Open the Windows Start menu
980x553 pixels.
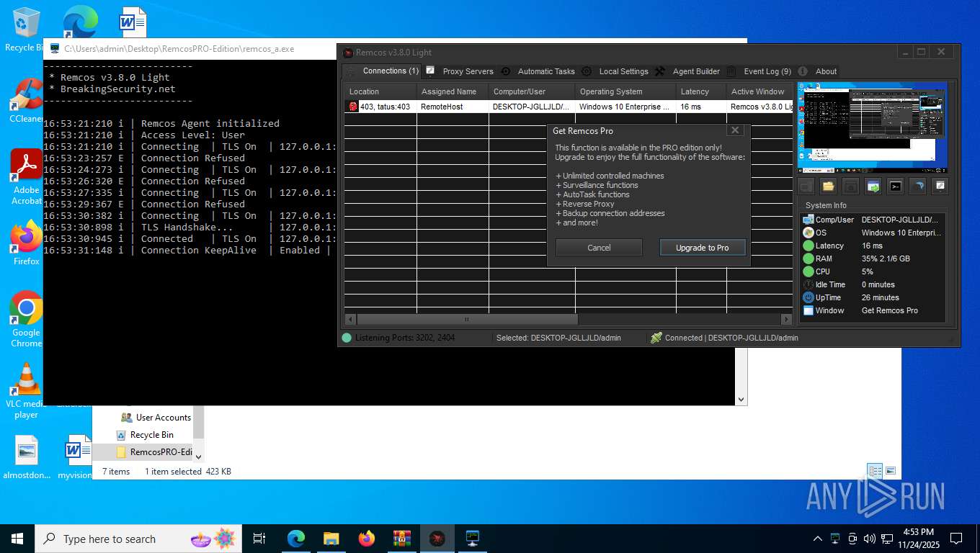point(17,539)
